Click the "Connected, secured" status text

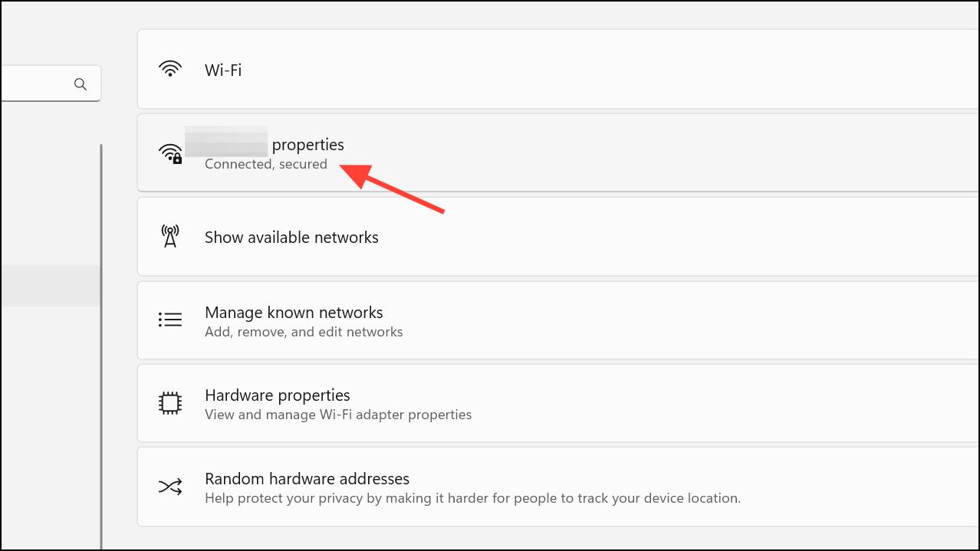[265, 164]
